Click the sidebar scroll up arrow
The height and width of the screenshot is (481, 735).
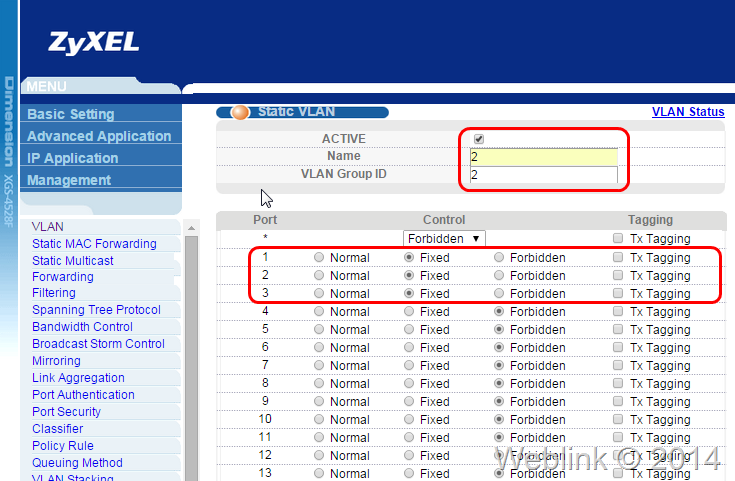[191, 228]
